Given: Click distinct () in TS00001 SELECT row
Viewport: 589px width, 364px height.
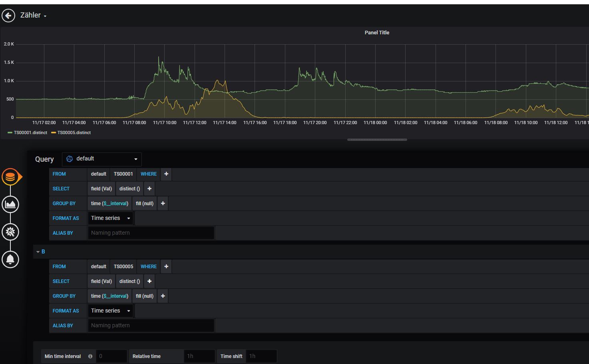Looking at the screenshot, I should pyautogui.click(x=129, y=189).
